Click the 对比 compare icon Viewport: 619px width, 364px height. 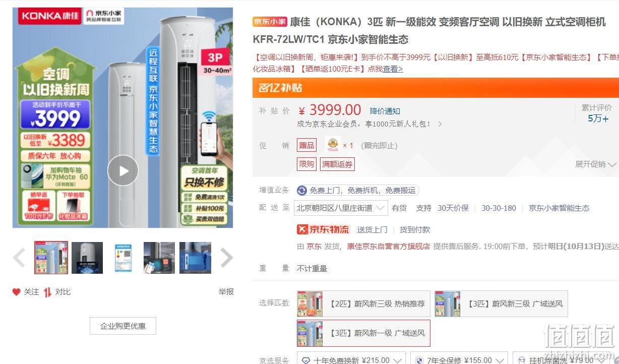[47, 292]
